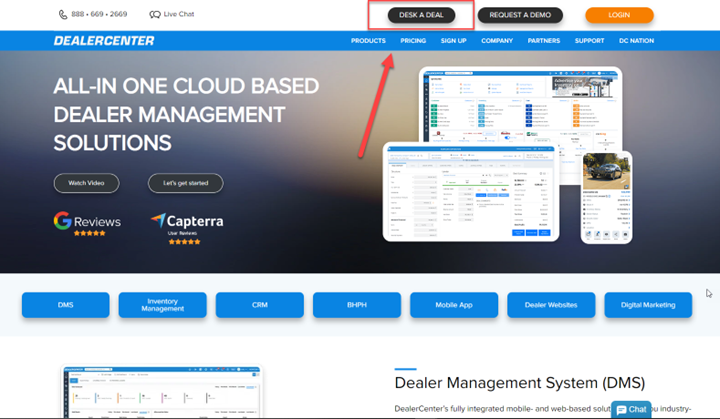Select the Mobile App button
The width and height of the screenshot is (720, 419).
454,305
